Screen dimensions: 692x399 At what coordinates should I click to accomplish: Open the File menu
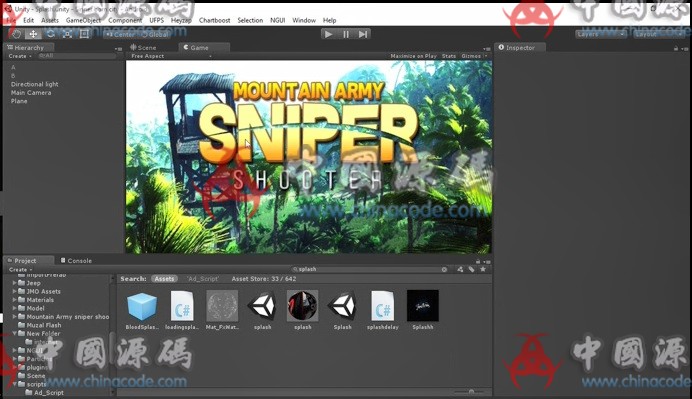(11, 20)
